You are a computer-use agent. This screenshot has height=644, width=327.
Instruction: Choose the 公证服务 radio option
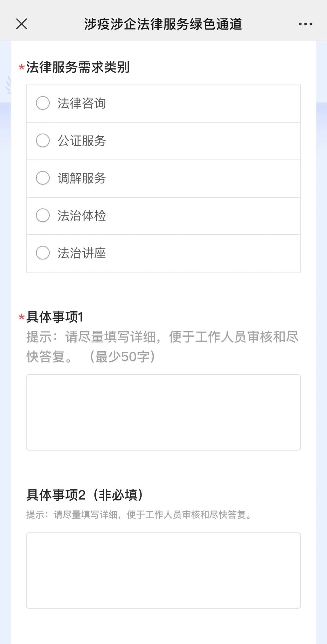click(43, 140)
